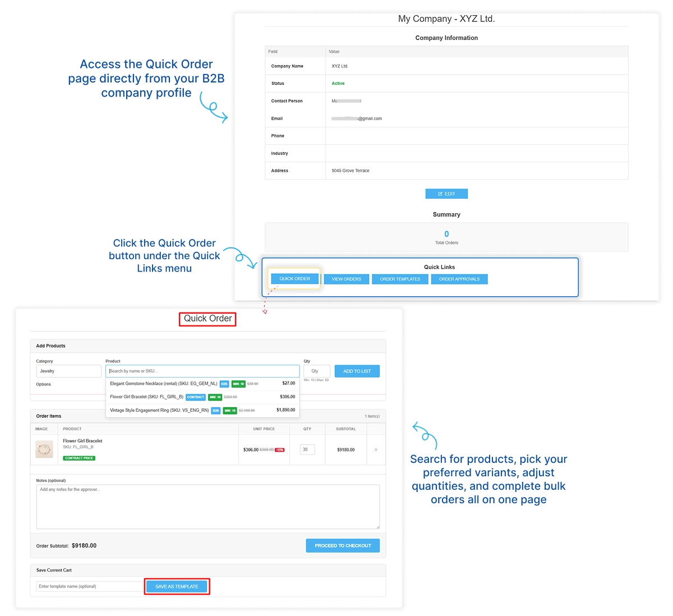Click the '9045 Grove Terrace' address value
Viewport: 673px width, 616px height.
351,171
